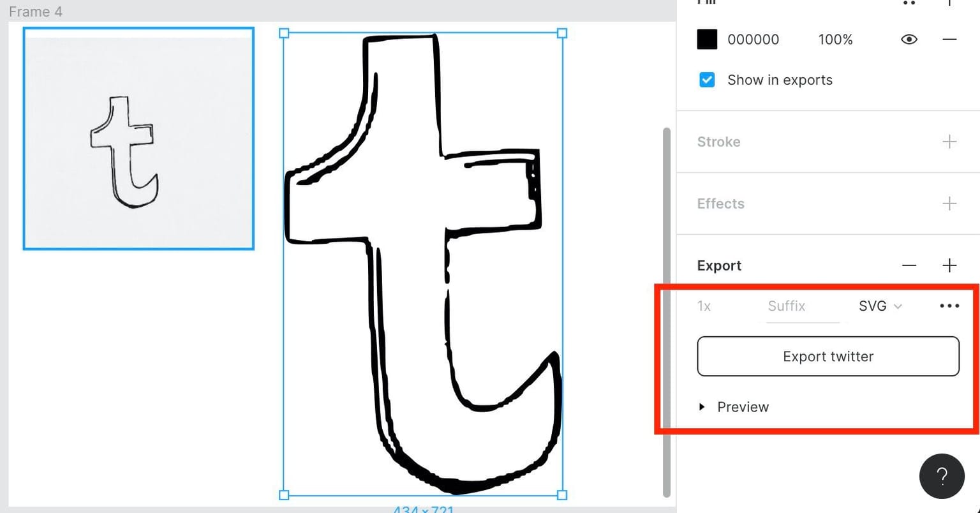Open the 1x export scale field
The image size is (980, 513).
coord(704,306)
